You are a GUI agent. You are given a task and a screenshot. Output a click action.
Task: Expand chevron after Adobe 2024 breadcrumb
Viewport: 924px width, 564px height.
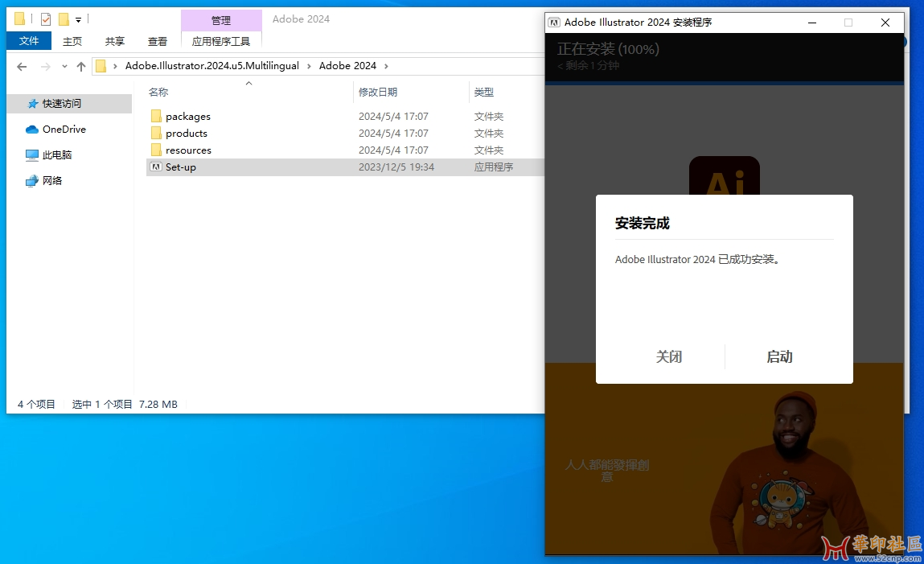(386, 66)
